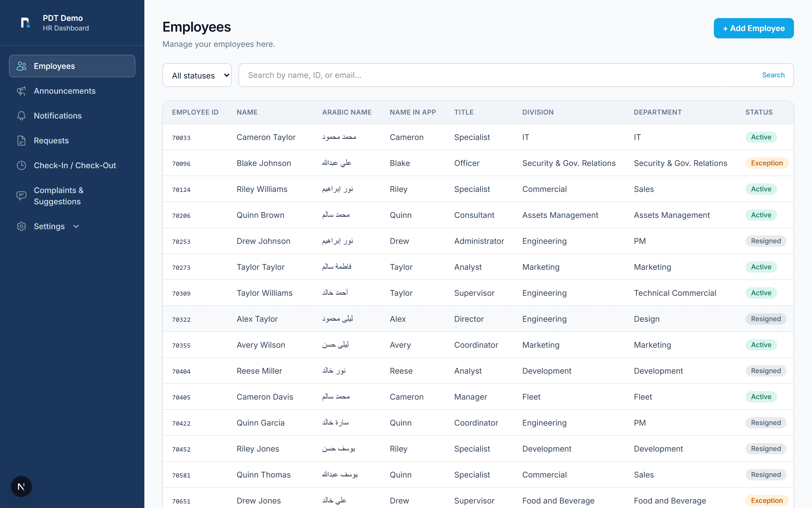The height and width of the screenshot is (508, 812).
Task: Click the Search button
Action: click(773, 75)
